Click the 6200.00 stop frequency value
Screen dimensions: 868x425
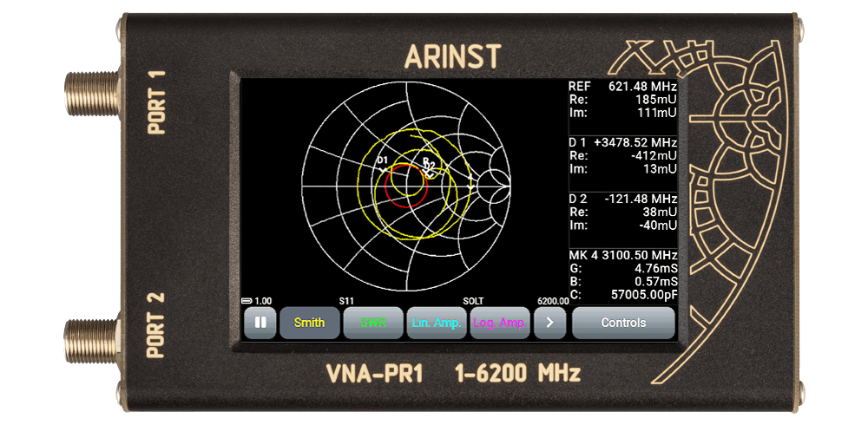(x=553, y=301)
